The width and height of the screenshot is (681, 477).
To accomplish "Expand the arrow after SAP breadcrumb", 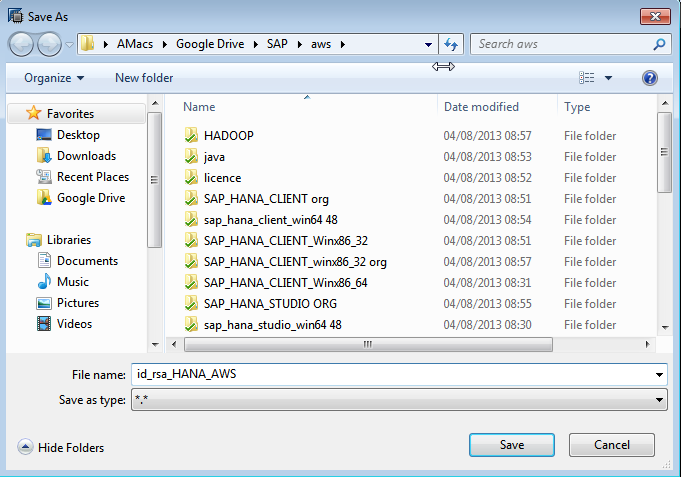I will [299, 44].
